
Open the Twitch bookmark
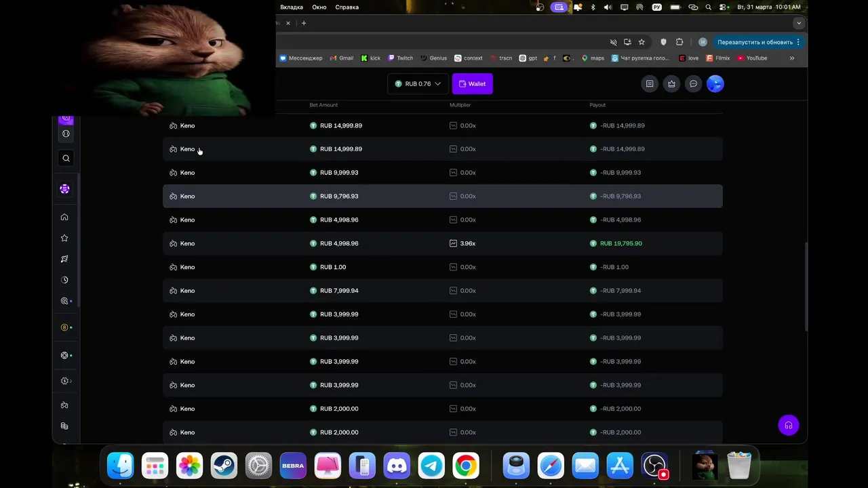401,58
